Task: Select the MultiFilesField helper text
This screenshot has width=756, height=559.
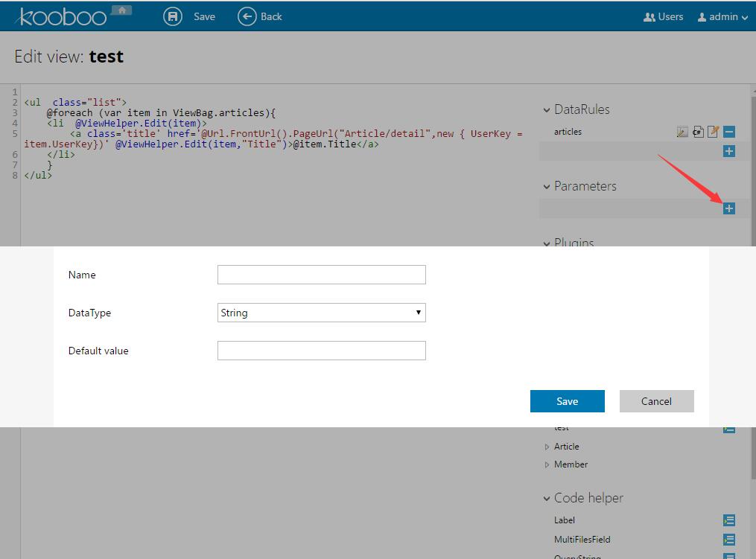Action: click(x=582, y=540)
